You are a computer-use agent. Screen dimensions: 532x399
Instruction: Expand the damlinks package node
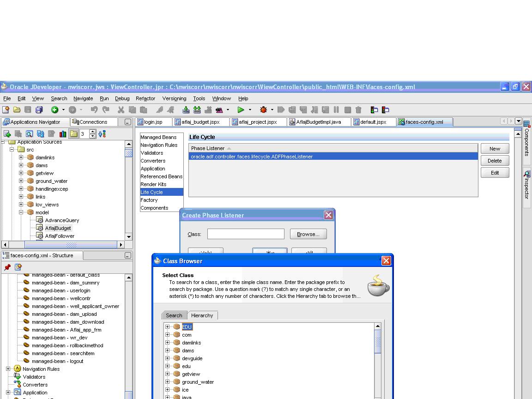pos(21,157)
